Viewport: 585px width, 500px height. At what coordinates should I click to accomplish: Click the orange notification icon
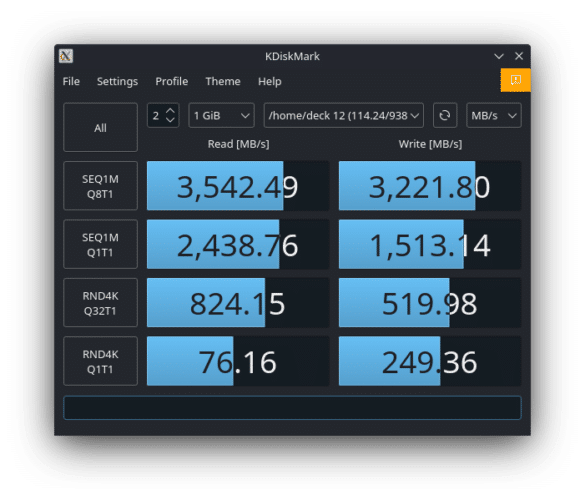pos(515,80)
